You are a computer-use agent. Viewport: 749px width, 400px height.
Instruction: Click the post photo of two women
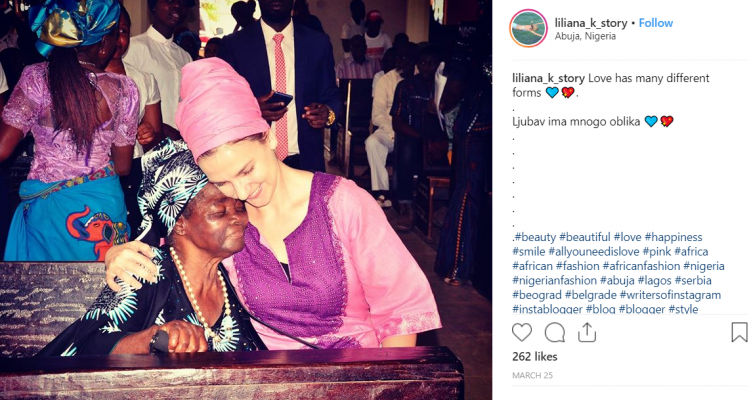[246, 200]
